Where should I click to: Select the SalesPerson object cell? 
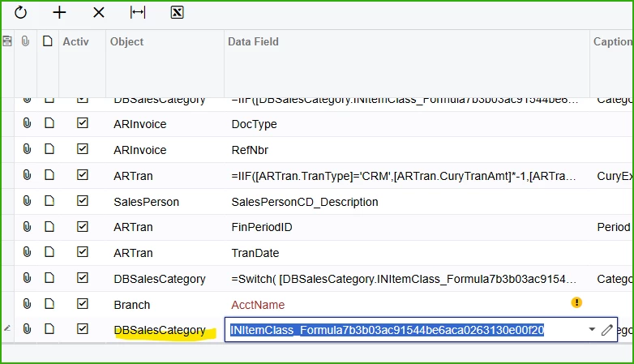[165, 201]
